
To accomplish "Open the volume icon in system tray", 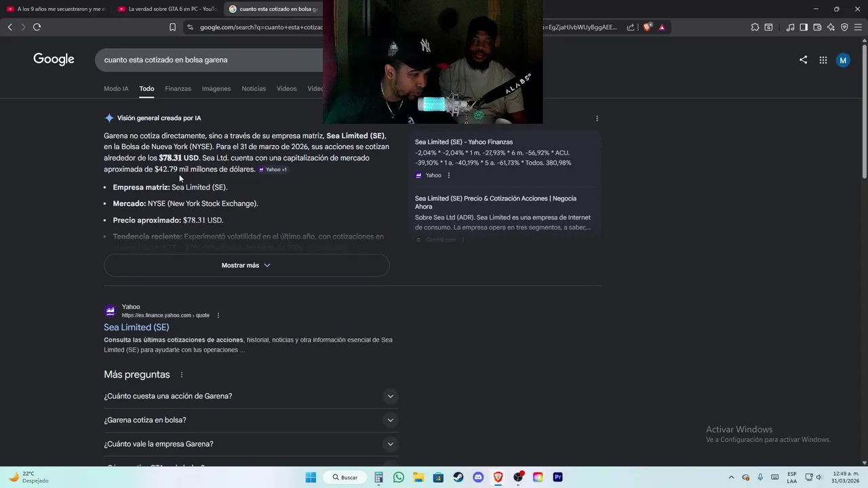I will (x=819, y=477).
